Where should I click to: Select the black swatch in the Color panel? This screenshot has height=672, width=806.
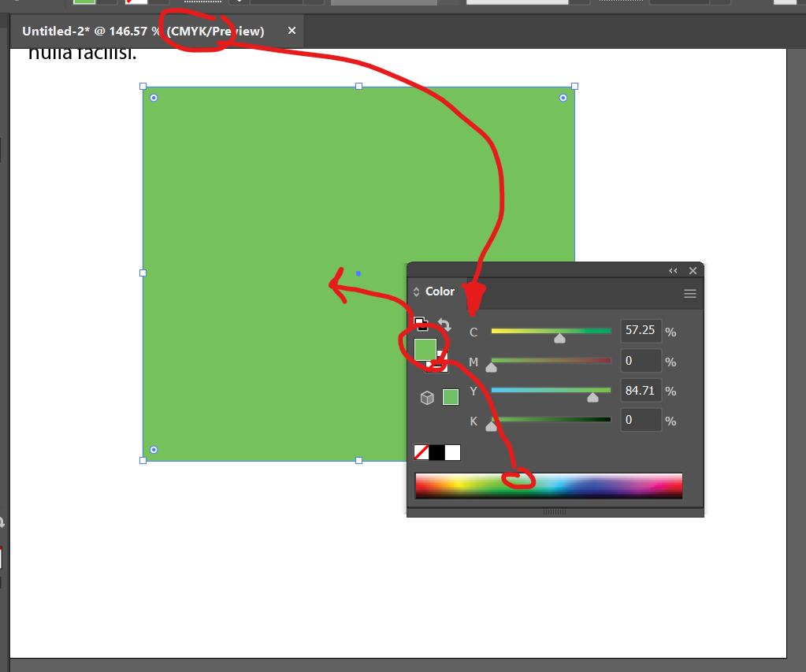pyautogui.click(x=436, y=452)
